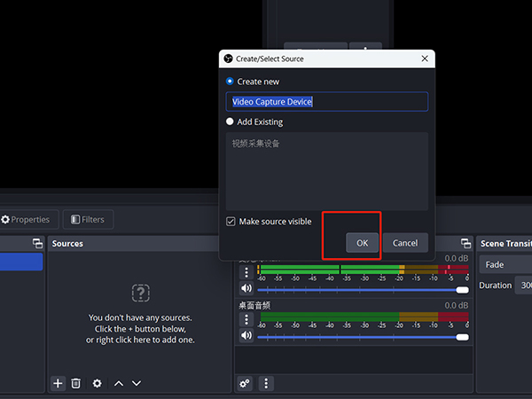Move source up with arrow icon
The image size is (532, 399).
click(119, 383)
